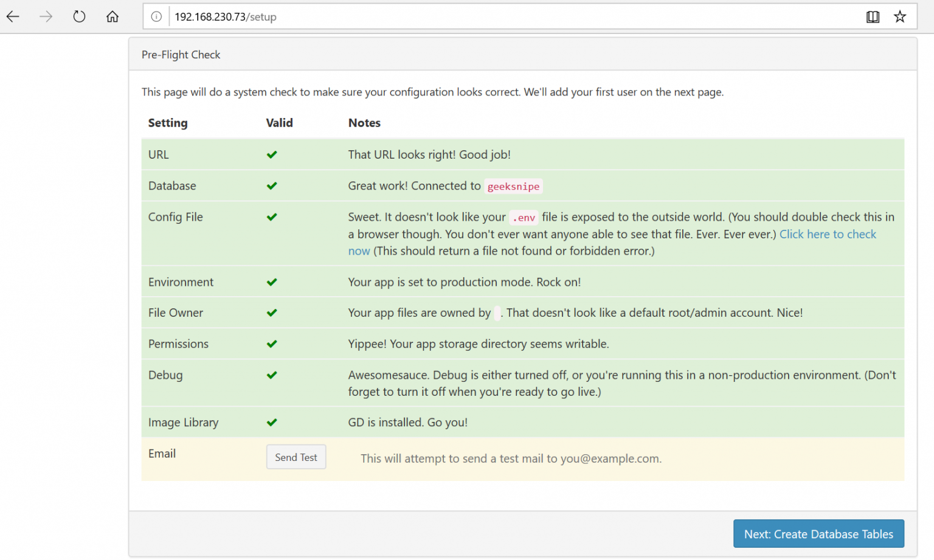The image size is (934, 560).
Task: Click the Database row green checkmark
Action: (x=272, y=185)
